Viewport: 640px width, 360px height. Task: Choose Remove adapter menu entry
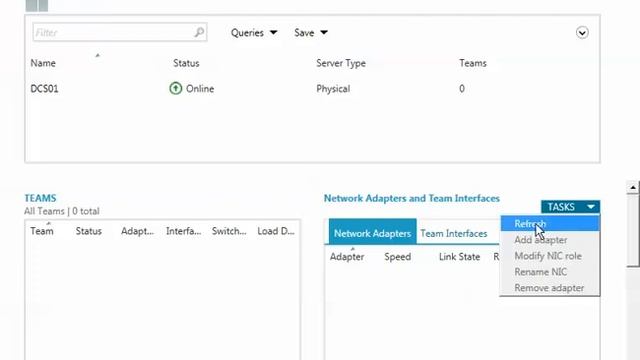550,288
